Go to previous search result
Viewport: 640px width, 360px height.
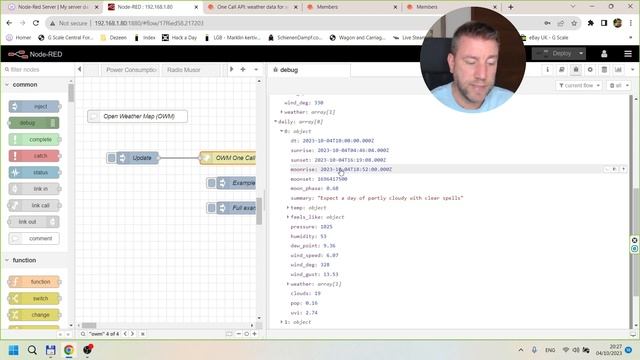(x=125, y=334)
